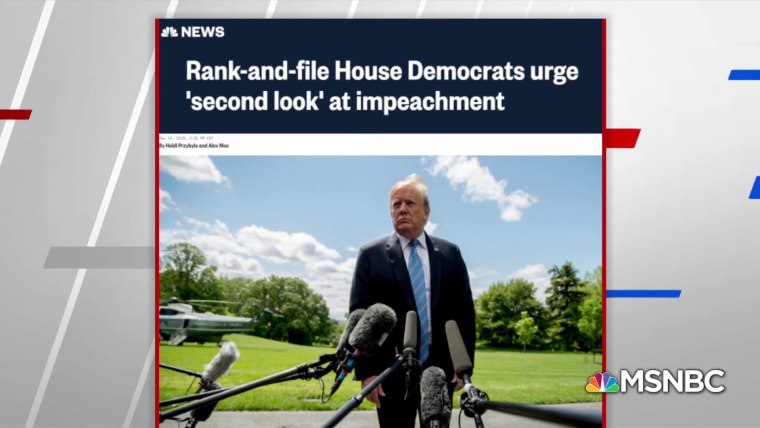Click the NEWS wordmark beside the peacock
The height and width of the screenshot is (428, 760).
tap(203, 32)
